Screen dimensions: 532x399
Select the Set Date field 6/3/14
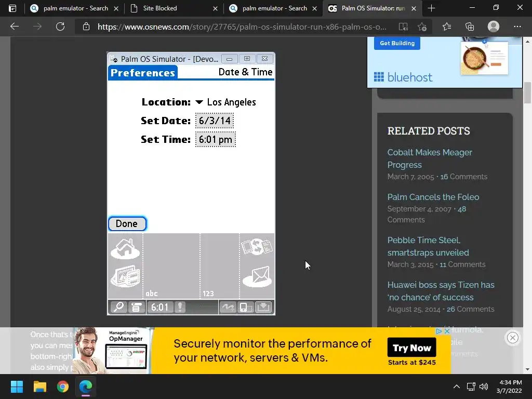[215, 121]
